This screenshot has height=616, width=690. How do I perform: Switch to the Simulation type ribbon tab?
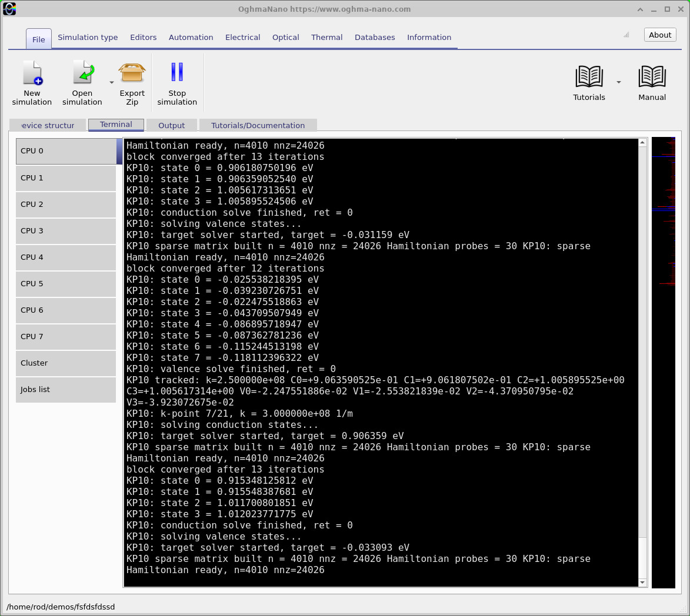88,38
